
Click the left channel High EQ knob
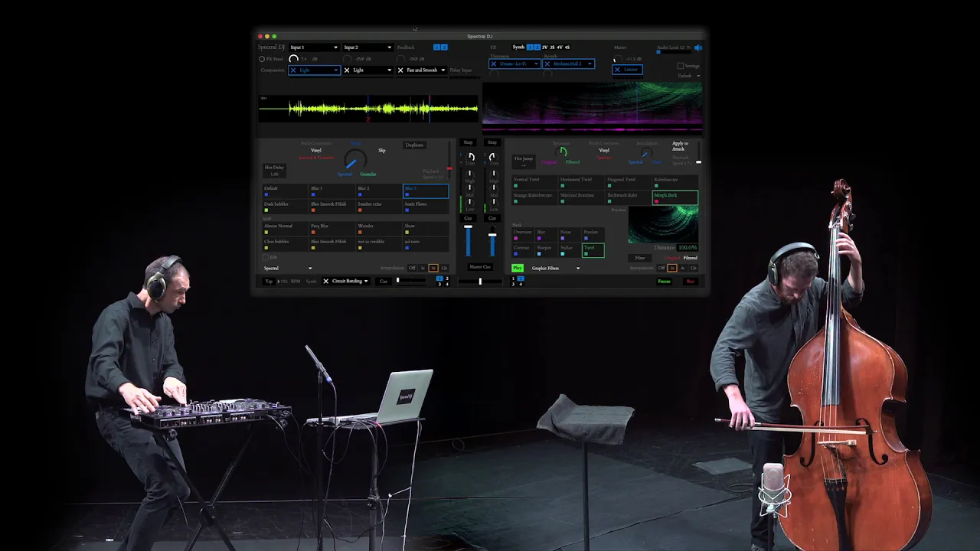[470, 174]
